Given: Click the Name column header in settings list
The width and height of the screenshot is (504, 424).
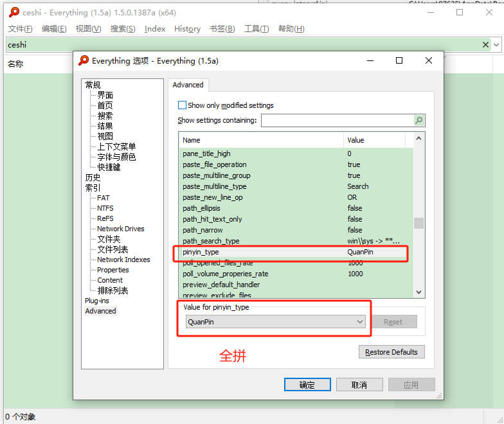Looking at the screenshot, I should [261, 140].
